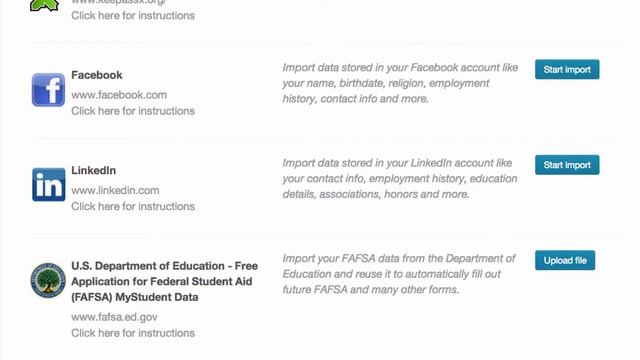The width and height of the screenshot is (640, 360).
Task: Select the U.S. Department of Education heading
Action: (x=164, y=282)
